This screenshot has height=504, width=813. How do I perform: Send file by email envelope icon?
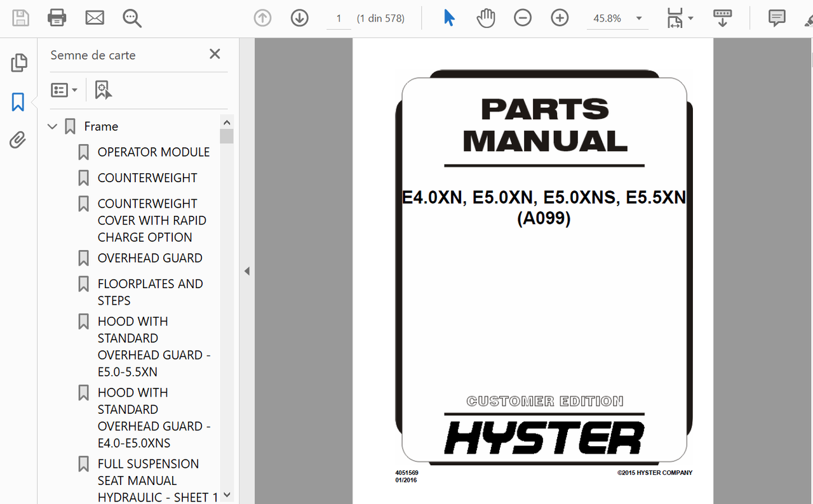tap(95, 18)
